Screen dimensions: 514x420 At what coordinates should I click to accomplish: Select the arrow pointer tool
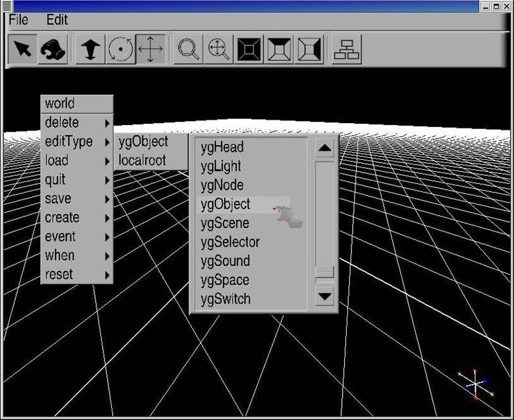pos(22,49)
